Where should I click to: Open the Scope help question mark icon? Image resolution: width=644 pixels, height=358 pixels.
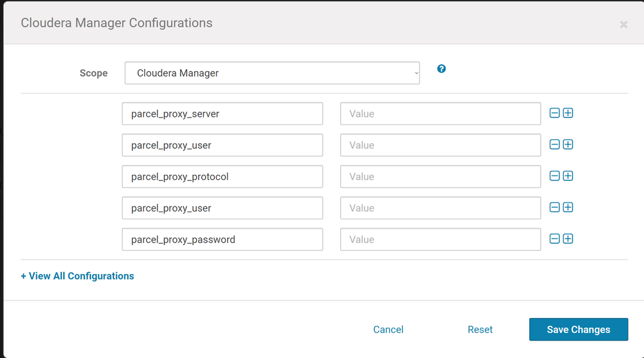(441, 69)
